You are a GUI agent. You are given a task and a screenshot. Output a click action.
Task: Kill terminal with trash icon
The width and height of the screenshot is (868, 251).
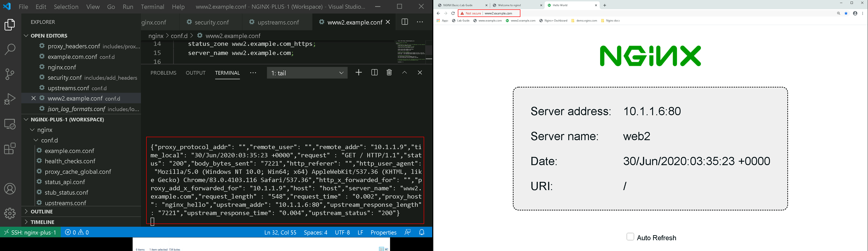click(x=389, y=73)
